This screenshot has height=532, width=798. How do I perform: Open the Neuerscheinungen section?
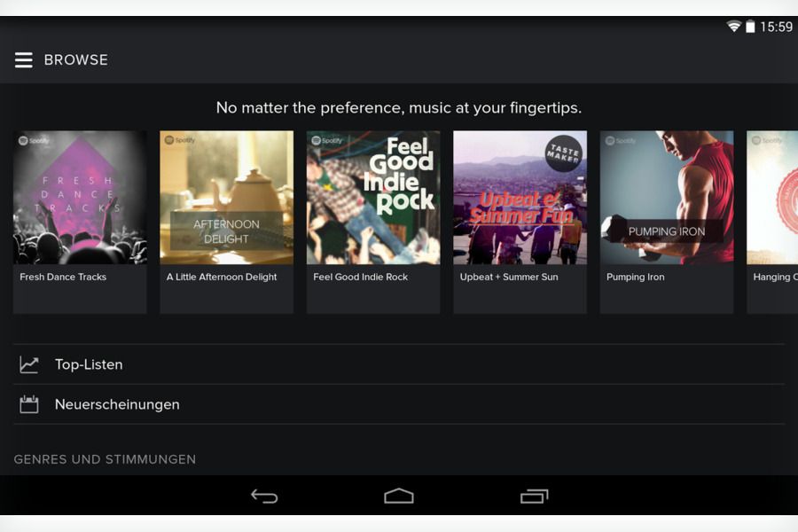coord(118,403)
